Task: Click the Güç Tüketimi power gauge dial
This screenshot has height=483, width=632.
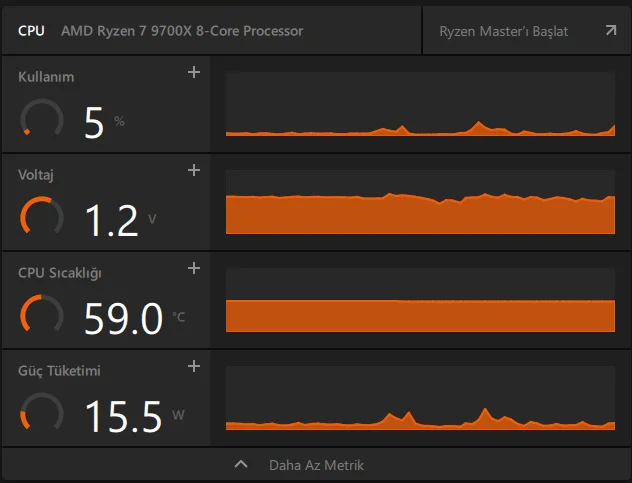Action: click(42, 414)
